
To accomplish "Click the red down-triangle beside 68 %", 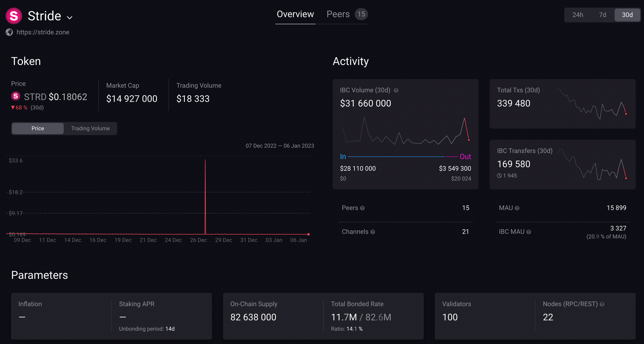I will click(x=13, y=107).
